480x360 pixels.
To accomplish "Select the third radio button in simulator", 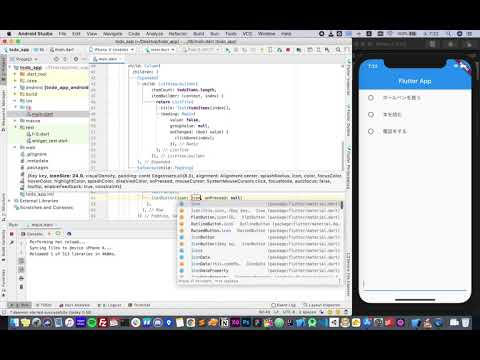I will click(x=371, y=131).
